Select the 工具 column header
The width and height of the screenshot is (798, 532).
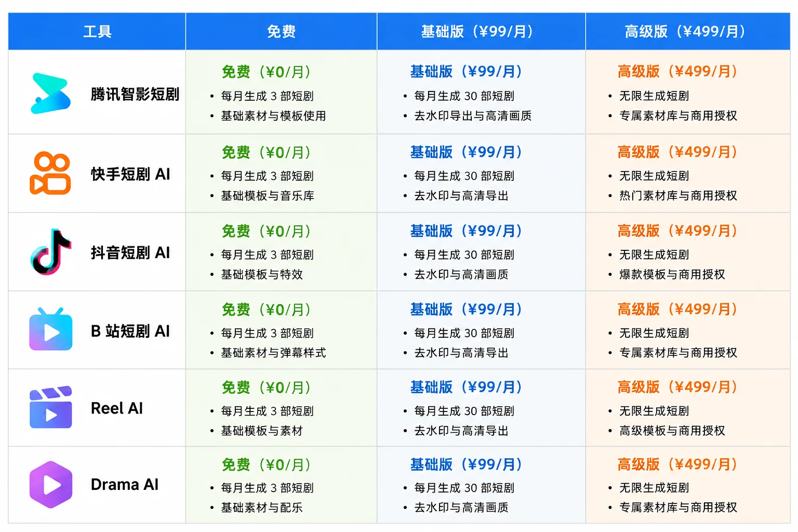97,32
